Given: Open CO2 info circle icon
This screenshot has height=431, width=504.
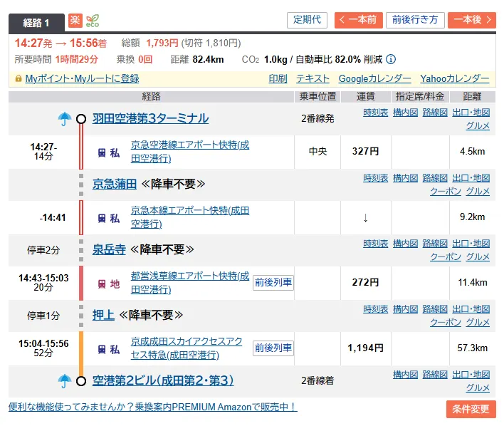Looking at the screenshot, I should pyautogui.click(x=391, y=59).
